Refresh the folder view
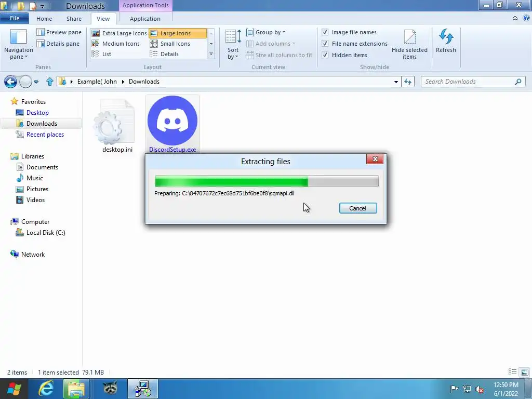Screen dimensions: 532x399 click(x=446, y=41)
